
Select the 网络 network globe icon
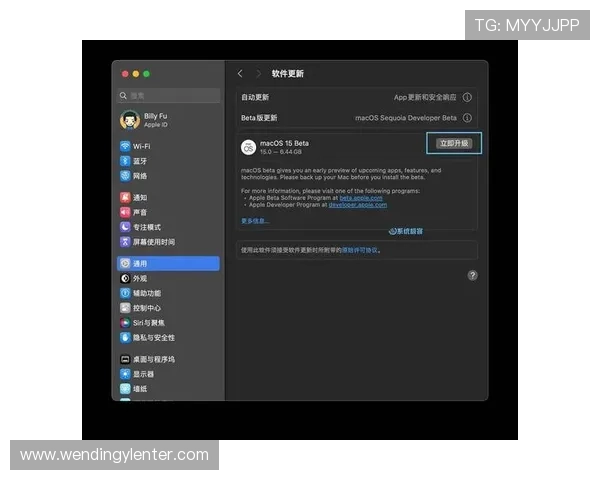(x=125, y=176)
